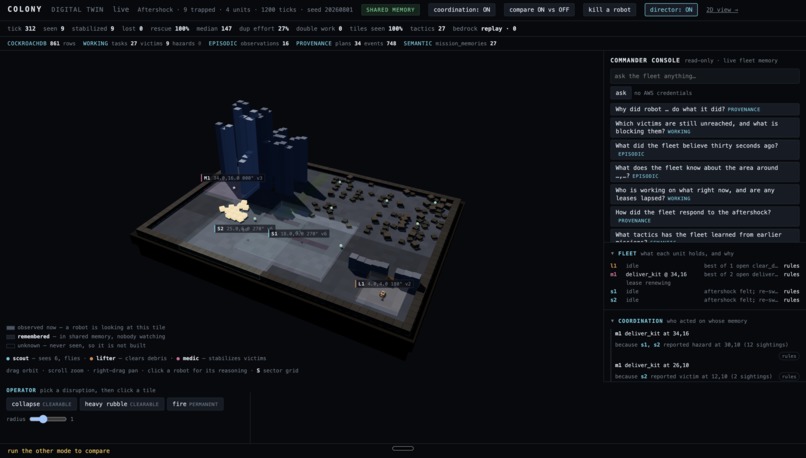
Task: Click the EPISODIC observations 16 stat
Action: [249, 44]
